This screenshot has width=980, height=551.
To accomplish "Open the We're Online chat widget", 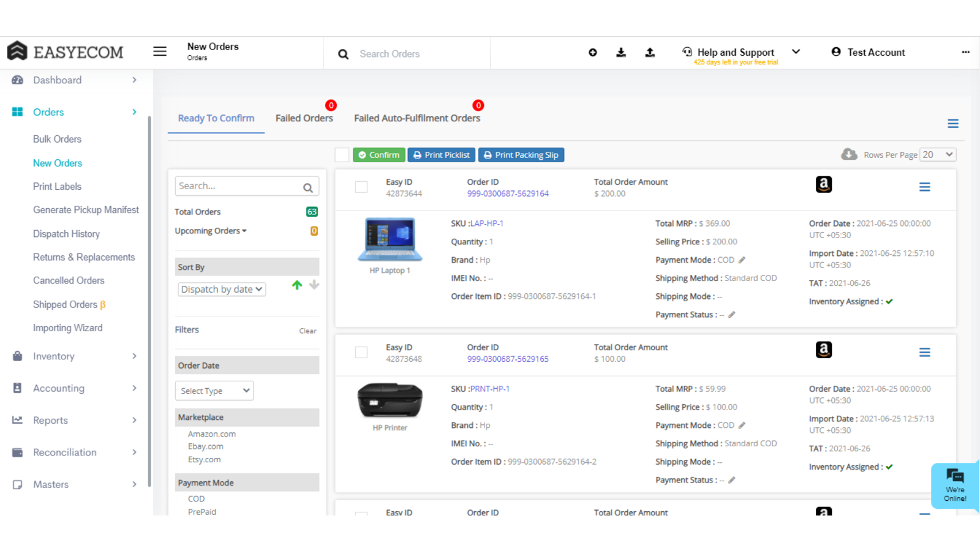I will point(954,485).
